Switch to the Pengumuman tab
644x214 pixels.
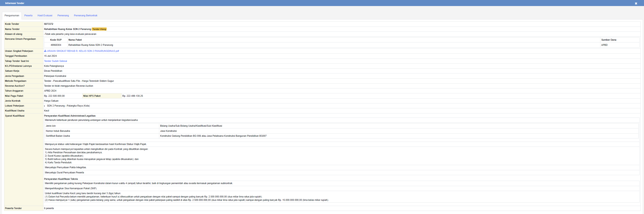tap(12, 15)
